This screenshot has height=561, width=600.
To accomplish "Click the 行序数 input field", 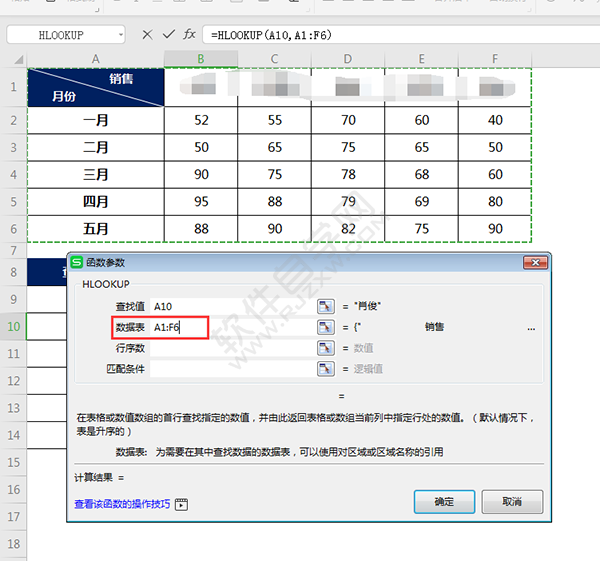I will [230, 348].
